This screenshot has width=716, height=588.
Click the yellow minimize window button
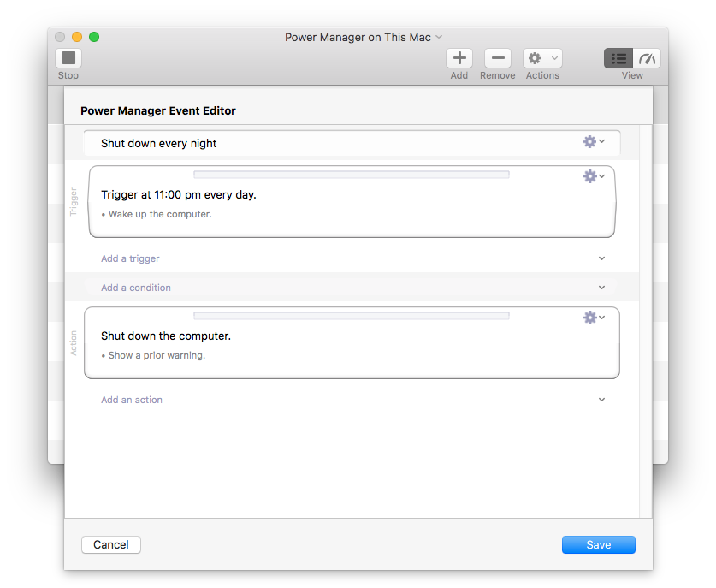[x=77, y=37]
